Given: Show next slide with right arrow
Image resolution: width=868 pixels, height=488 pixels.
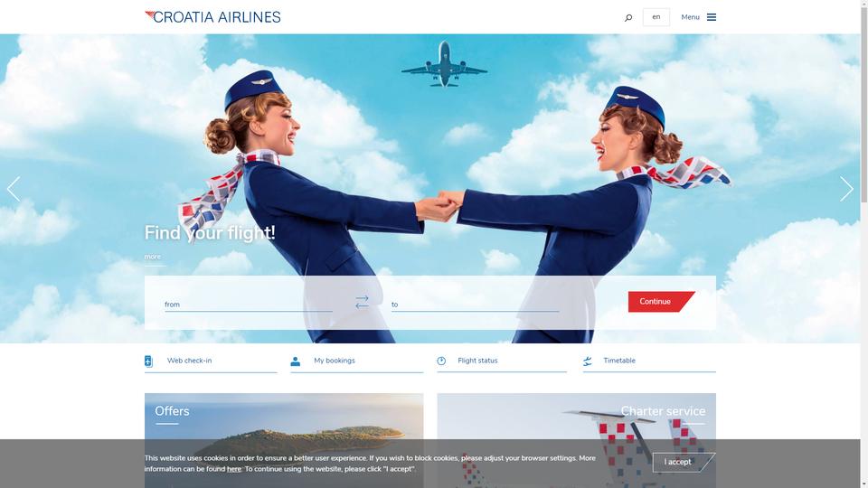Looking at the screenshot, I should pos(846,189).
